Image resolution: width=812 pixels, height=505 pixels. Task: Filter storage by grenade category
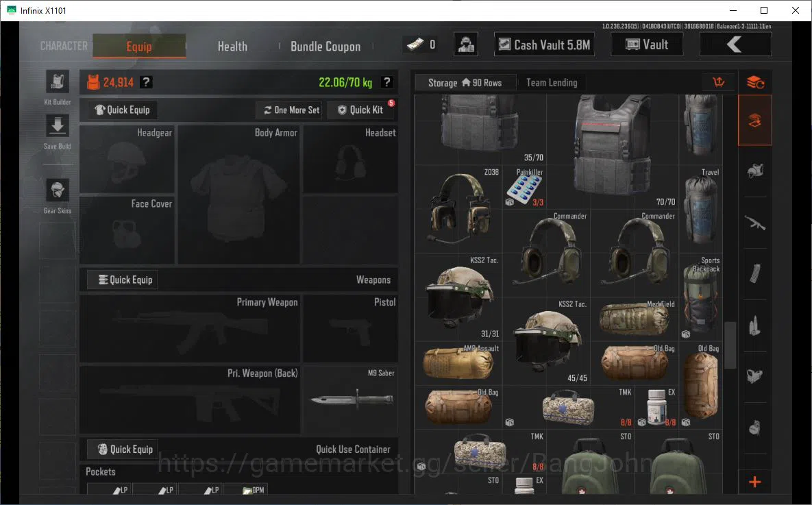click(x=755, y=428)
